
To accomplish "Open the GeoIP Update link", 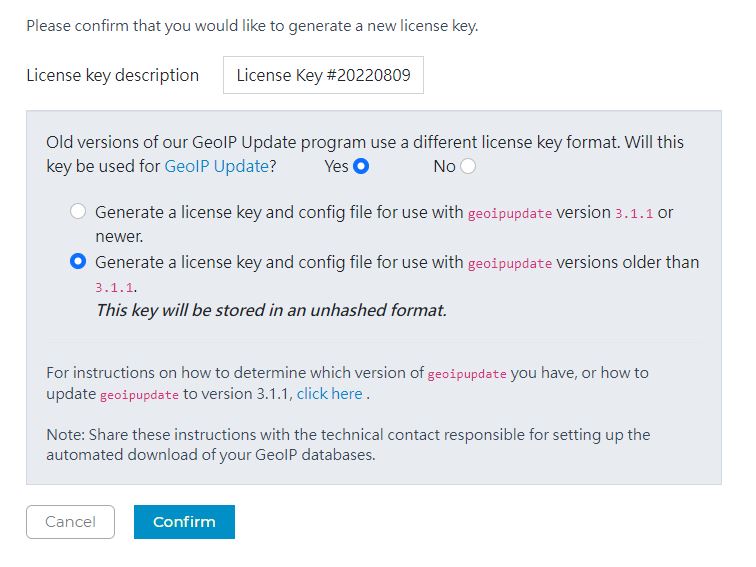I will tap(216, 166).
